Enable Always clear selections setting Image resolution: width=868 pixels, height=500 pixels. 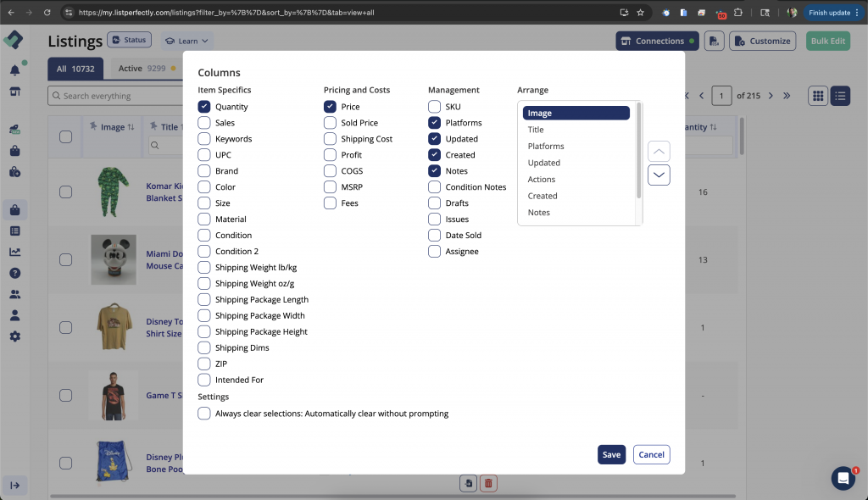pyautogui.click(x=203, y=414)
